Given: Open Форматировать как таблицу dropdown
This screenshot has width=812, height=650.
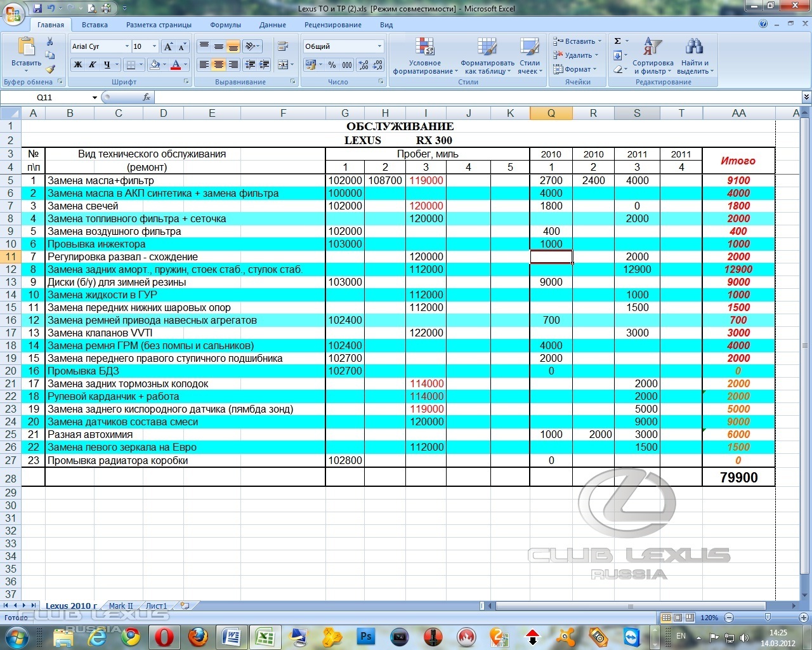Looking at the screenshot, I should [487, 56].
